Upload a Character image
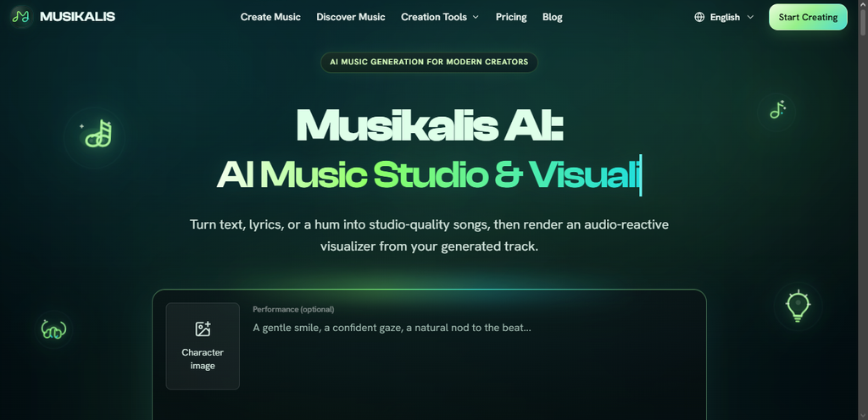 (203, 346)
